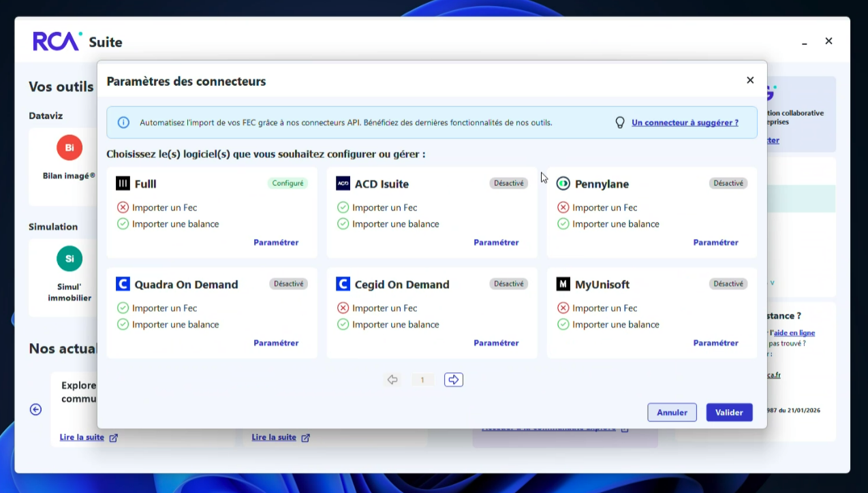Open Paramétrer for ACD Isuite connector
Image resolution: width=868 pixels, height=493 pixels.
point(496,242)
